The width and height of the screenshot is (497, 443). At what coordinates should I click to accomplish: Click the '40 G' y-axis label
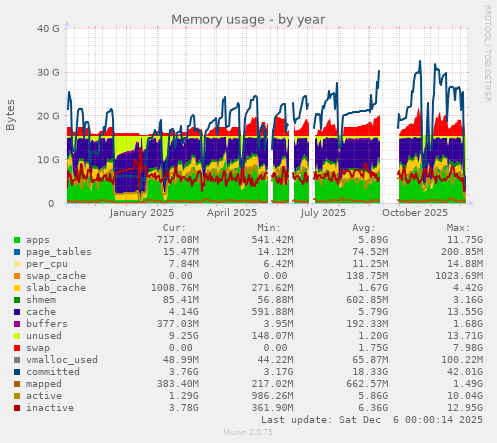48,29
